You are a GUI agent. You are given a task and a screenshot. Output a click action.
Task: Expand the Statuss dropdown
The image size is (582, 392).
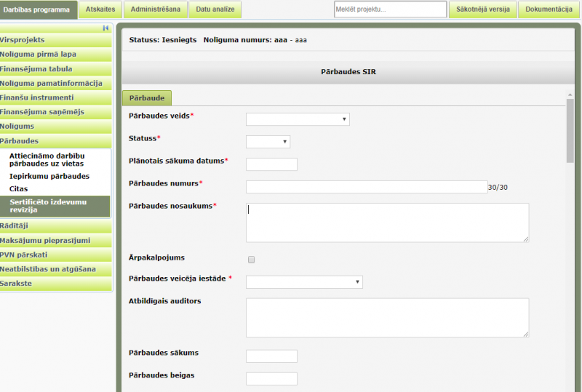(268, 142)
